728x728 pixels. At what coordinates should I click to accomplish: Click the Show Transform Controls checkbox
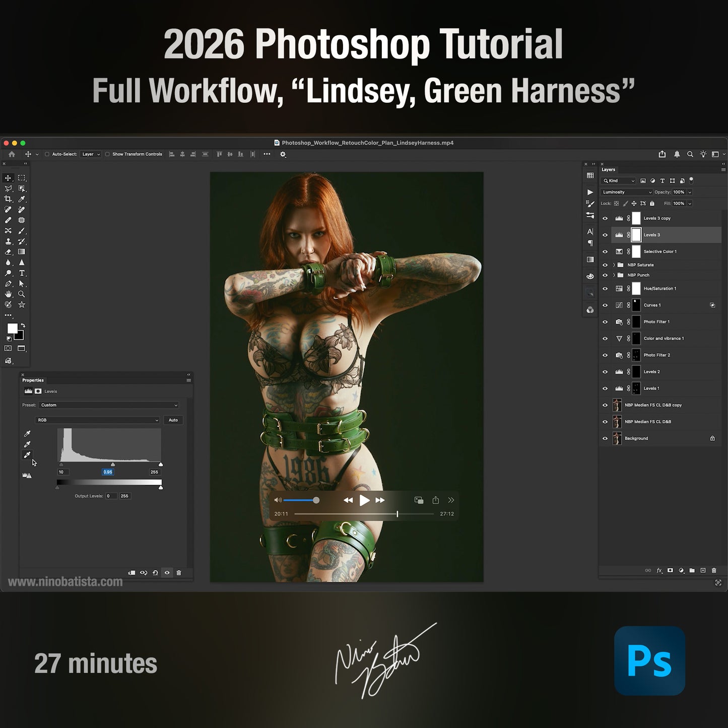point(107,154)
